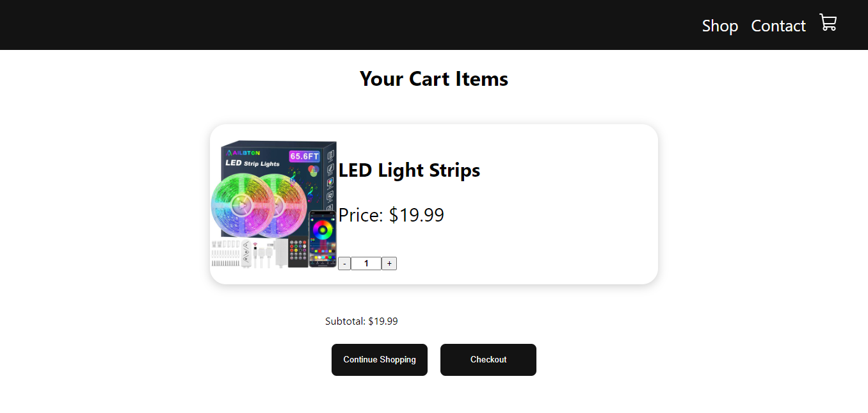Proceed with the Checkout button
The height and width of the screenshot is (413, 868).
click(488, 360)
